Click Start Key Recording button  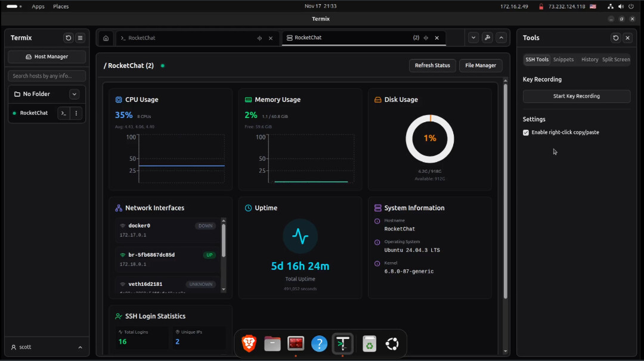(577, 97)
